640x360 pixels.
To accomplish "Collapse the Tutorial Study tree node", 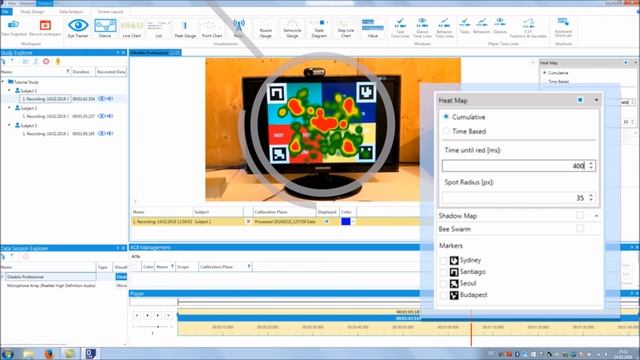I will pos(3,82).
